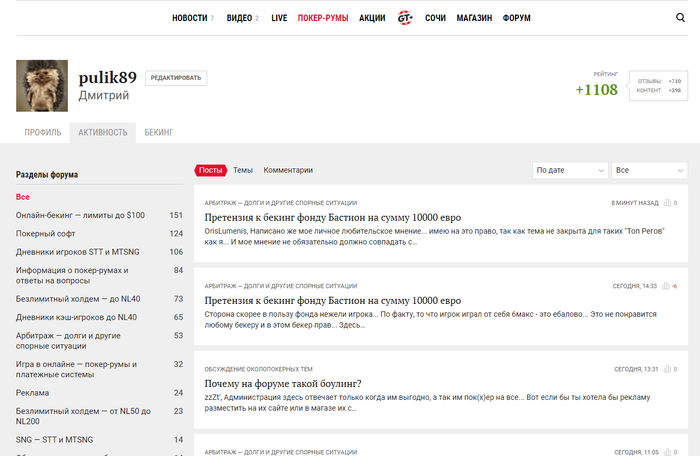Screen dimensions: 700x456
Task: Click count 151 beside Онлайн-бекинг
Action: tap(176, 215)
